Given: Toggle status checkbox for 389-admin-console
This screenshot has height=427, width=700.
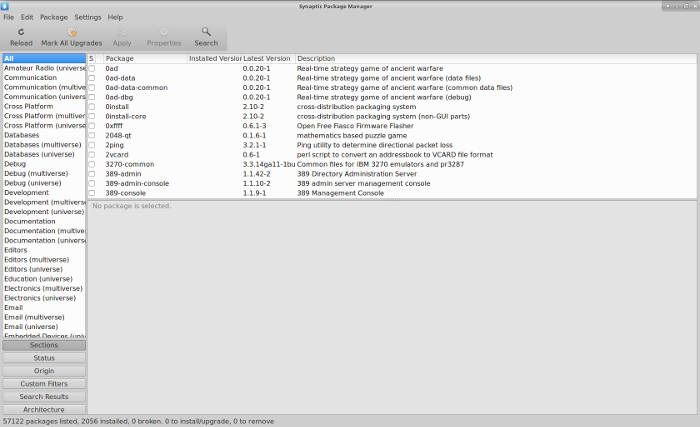Looking at the screenshot, I should [x=92, y=184].
